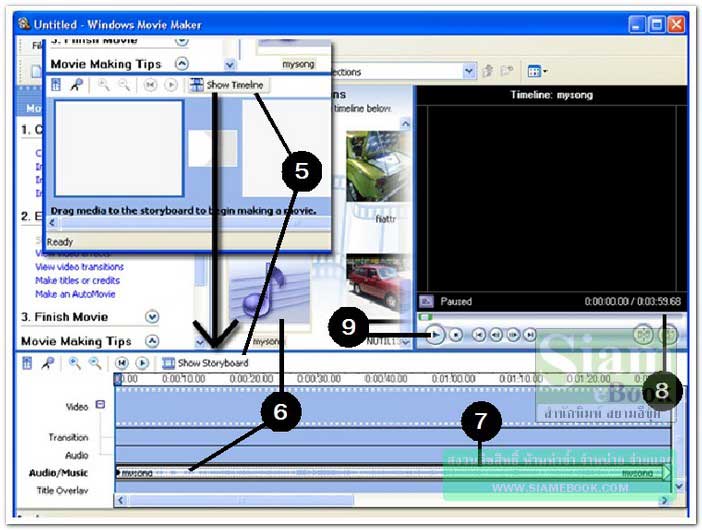Viewport: 702px width, 530px height.
Task: Click the Audio/Music track label
Action: point(58,473)
